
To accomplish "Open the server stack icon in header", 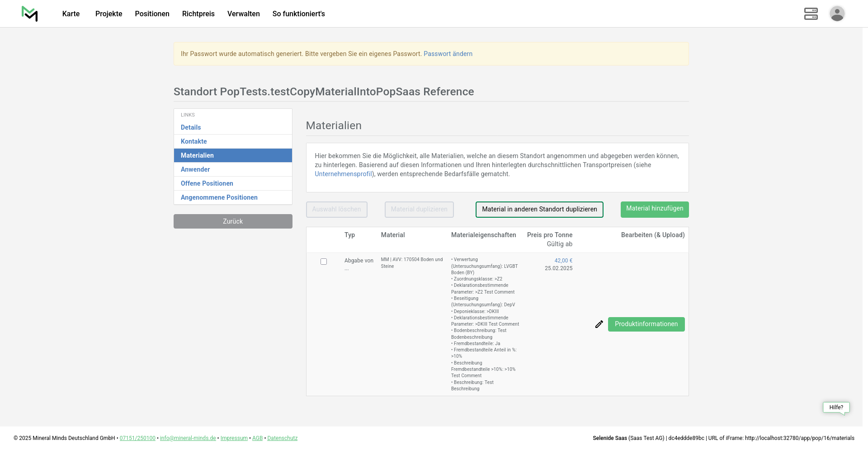I will (811, 14).
